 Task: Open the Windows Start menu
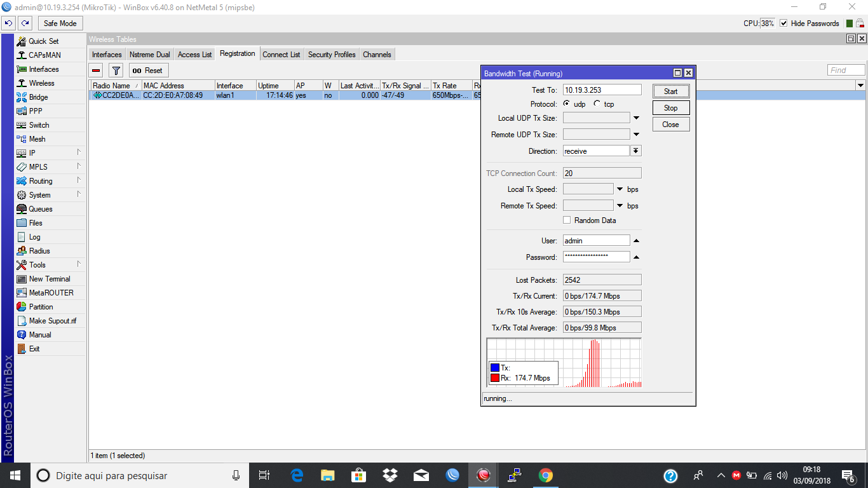click(x=15, y=475)
